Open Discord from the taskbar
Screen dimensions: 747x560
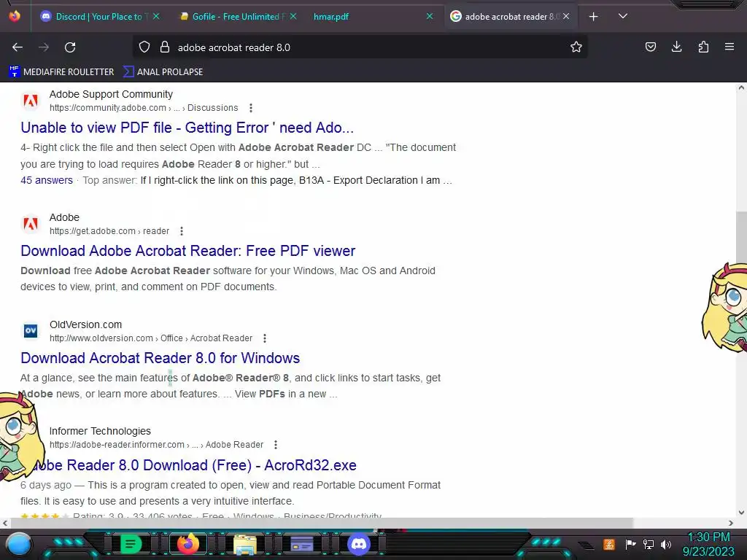[x=359, y=544]
